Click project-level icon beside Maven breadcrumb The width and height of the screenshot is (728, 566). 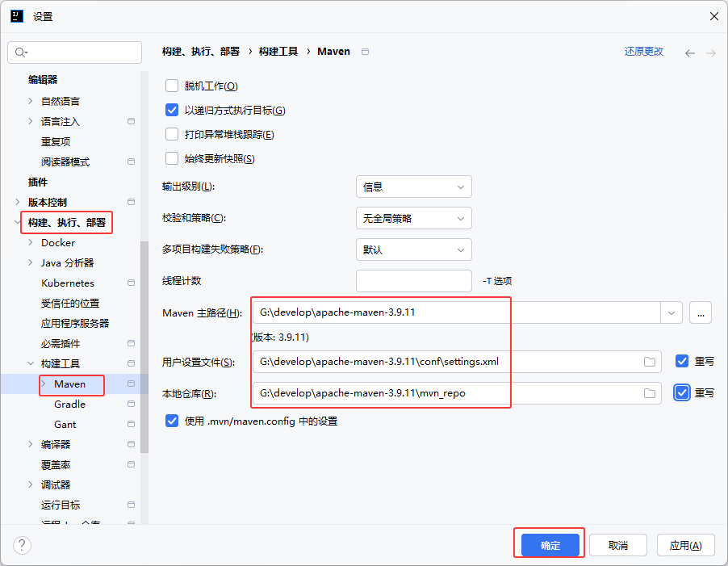coord(366,52)
